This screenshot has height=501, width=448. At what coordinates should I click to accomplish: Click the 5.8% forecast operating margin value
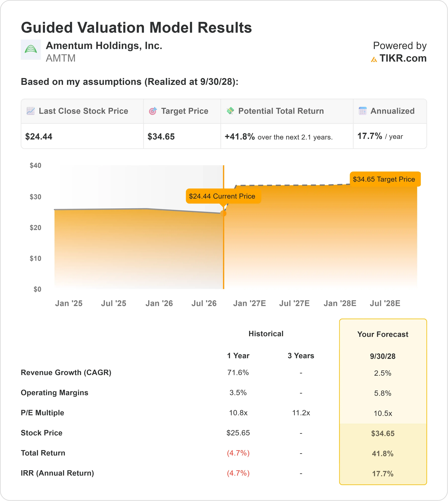383,393
